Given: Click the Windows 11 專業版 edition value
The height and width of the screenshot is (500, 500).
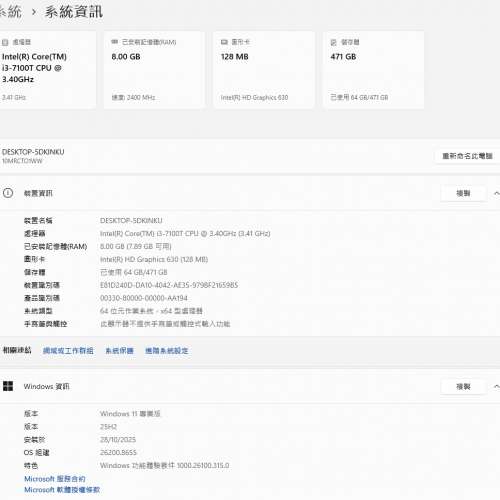Looking at the screenshot, I should pos(130,414).
